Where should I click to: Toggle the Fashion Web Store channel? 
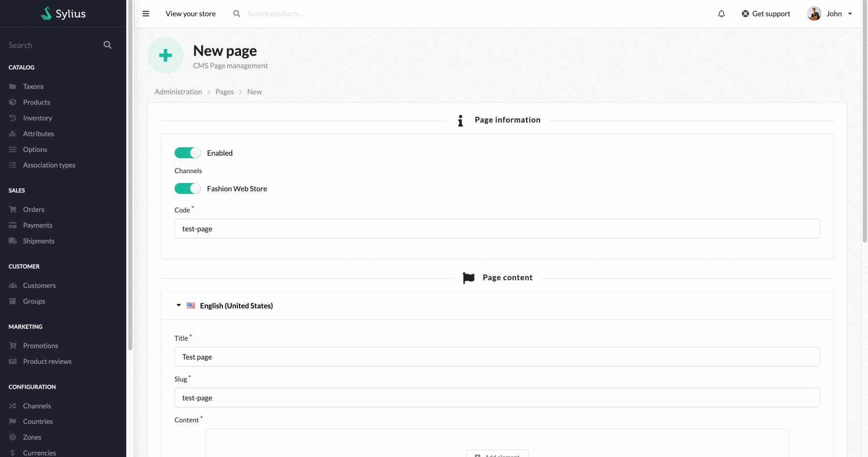(187, 189)
